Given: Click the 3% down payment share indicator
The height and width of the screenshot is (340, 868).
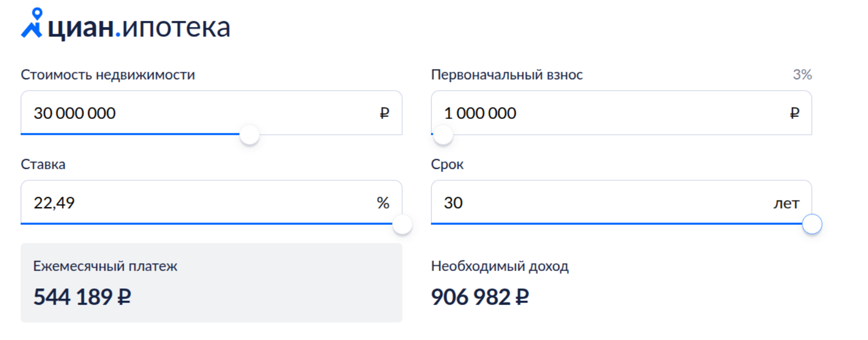Looking at the screenshot, I should (802, 74).
